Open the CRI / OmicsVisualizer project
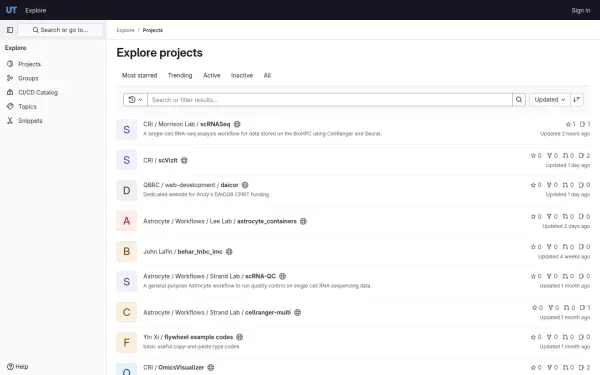600x375 pixels. pyautogui.click(x=173, y=367)
